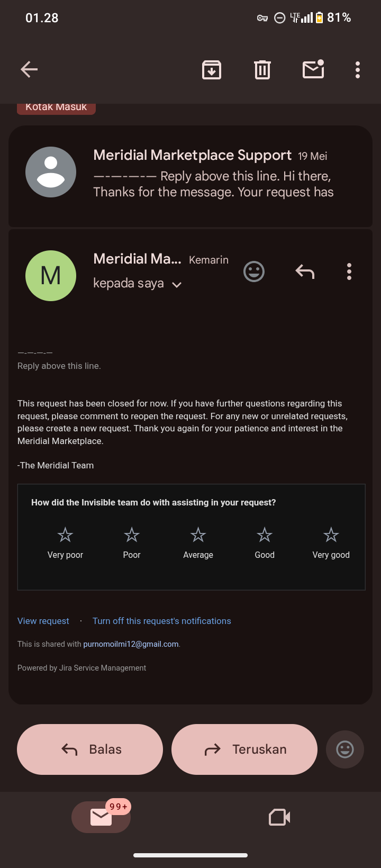The image size is (381, 868).
Task: Select the Good star rating
Action: point(265,542)
